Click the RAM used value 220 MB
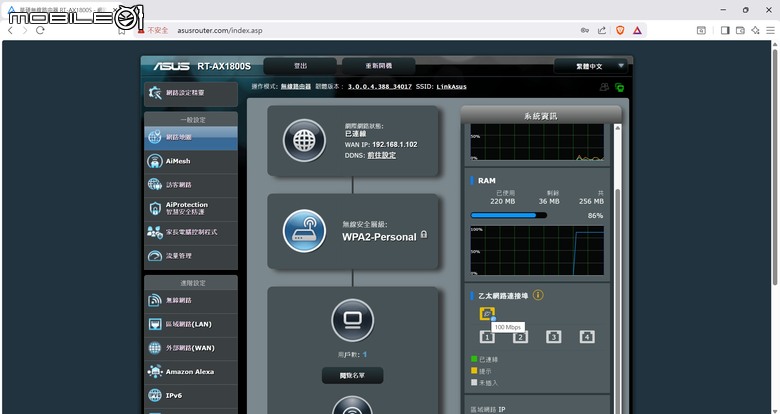 [502, 202]
